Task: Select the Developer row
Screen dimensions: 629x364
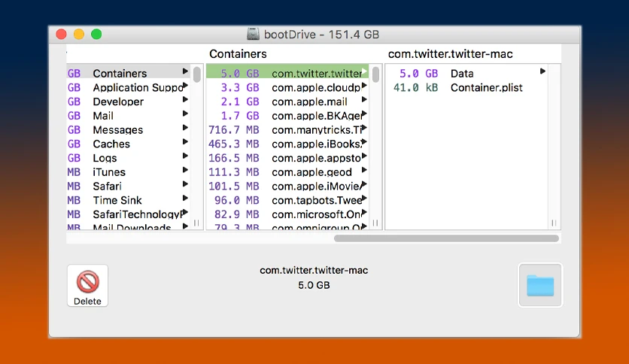Action: pyautogui.click(x=129, y=102)
